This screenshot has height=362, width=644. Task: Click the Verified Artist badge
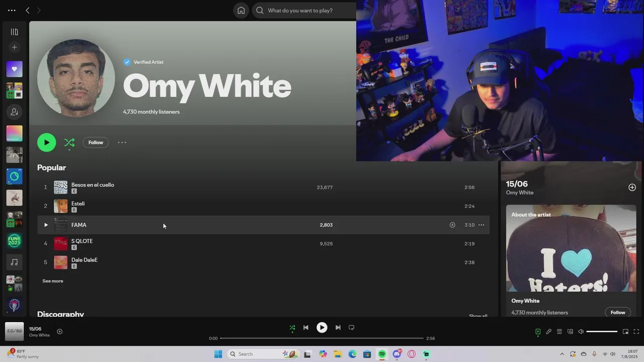(x=143, y=62)
